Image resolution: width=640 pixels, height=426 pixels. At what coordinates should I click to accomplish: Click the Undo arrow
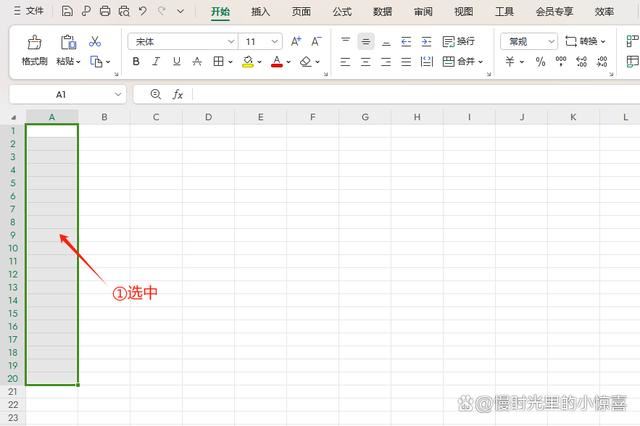142,11
